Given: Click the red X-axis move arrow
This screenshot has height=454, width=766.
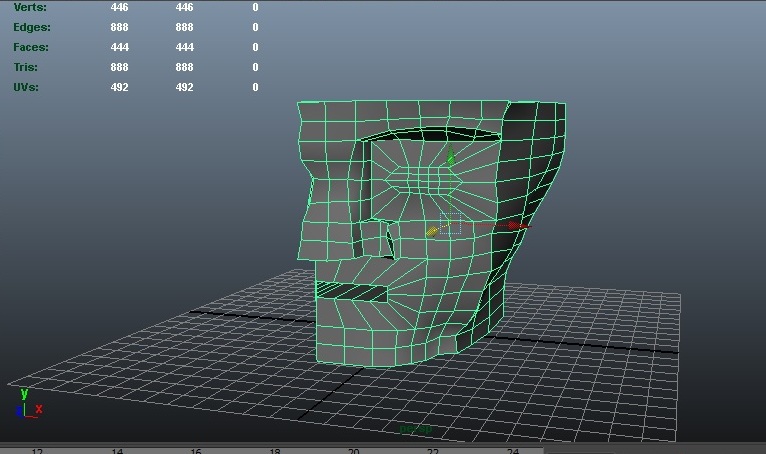Looking at the screenshot, I should pyautogui.click(x=516, y=226).
